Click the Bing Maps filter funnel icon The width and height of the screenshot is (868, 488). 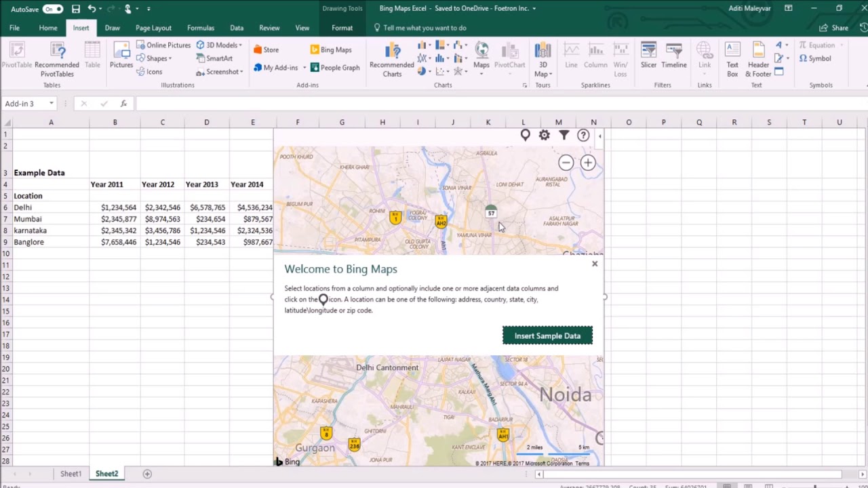[564, 136]
